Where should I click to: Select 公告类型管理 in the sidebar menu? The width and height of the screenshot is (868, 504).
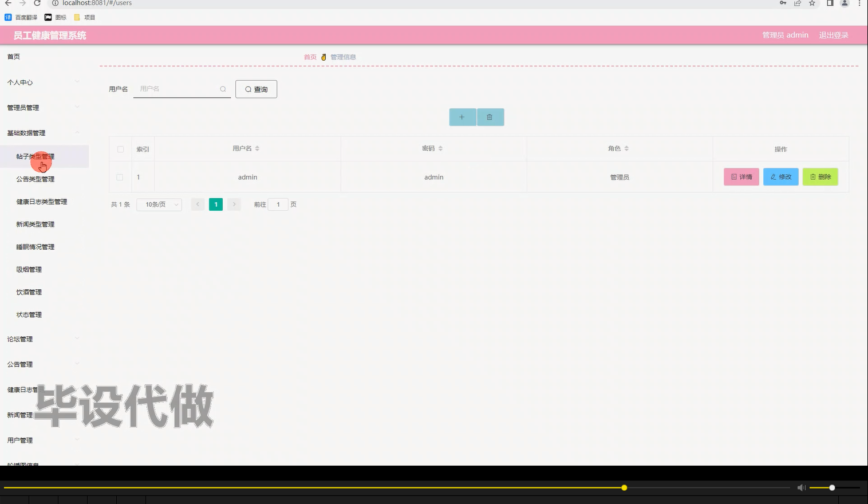pyautogui.click(x=34, y=179)
